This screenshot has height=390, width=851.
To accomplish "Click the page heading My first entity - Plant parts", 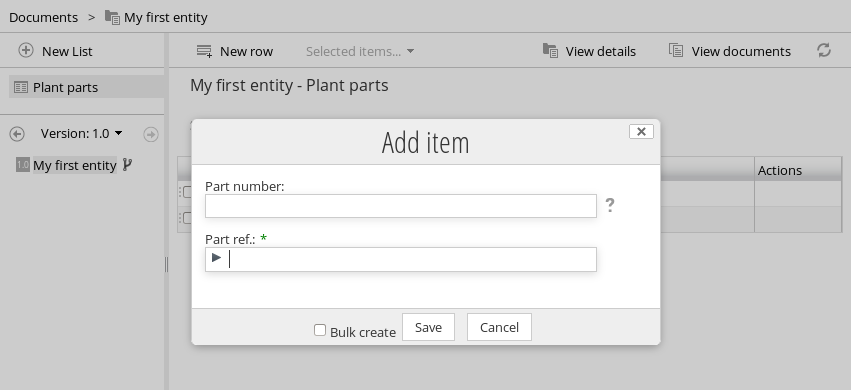I will click(x=289, y=85).
